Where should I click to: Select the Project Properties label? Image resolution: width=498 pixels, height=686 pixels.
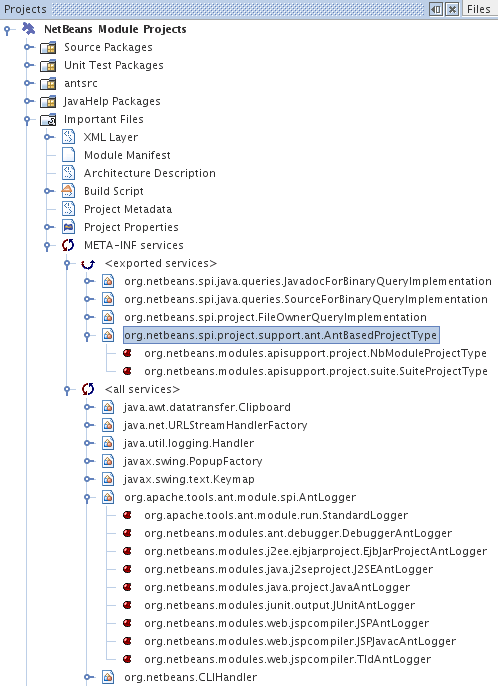pos(131,227)
